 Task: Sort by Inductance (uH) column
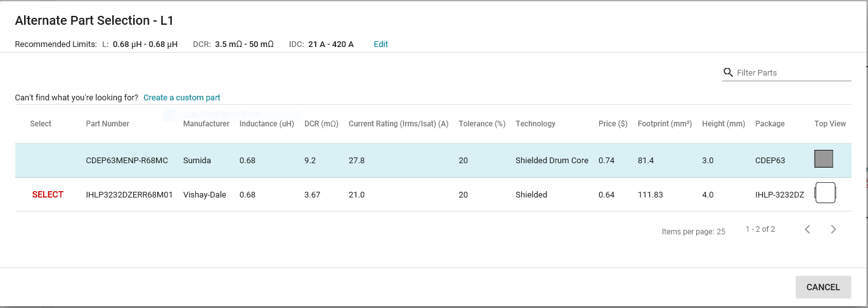pos(267,124)
